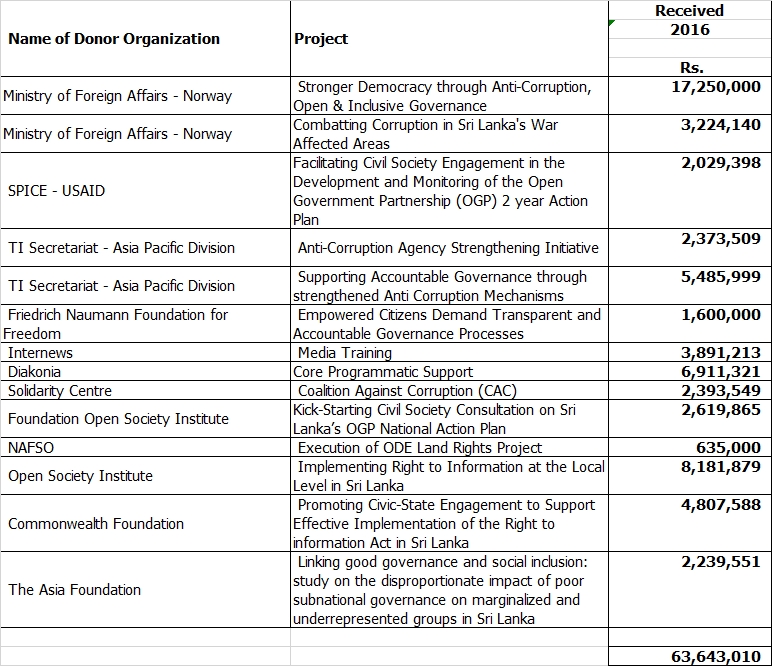Click the 'Media Training' project cell

click(449, 352)
